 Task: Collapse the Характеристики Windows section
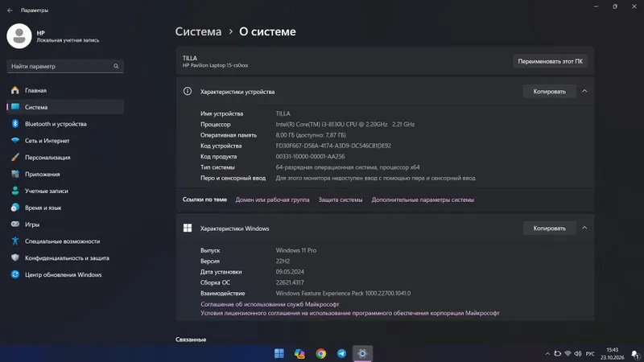(584, 228)
